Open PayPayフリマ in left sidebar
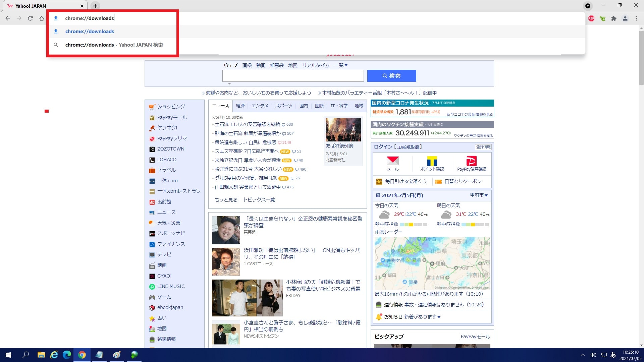The width and height of the screenshot is (644, 362). [172, 138]
